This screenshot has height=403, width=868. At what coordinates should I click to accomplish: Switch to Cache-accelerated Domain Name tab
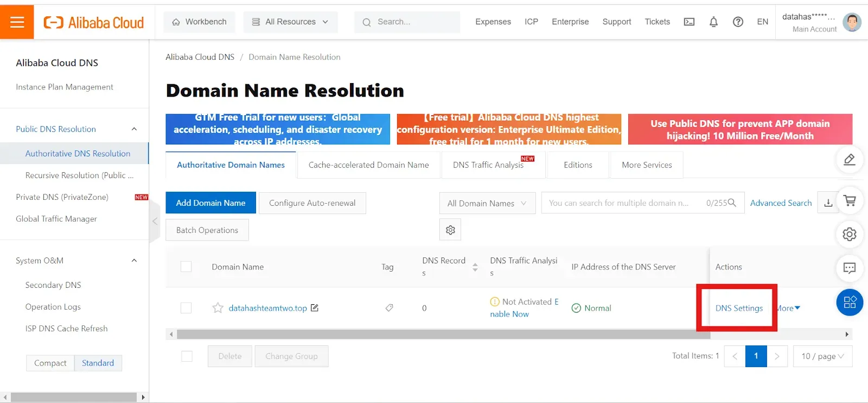368,165
